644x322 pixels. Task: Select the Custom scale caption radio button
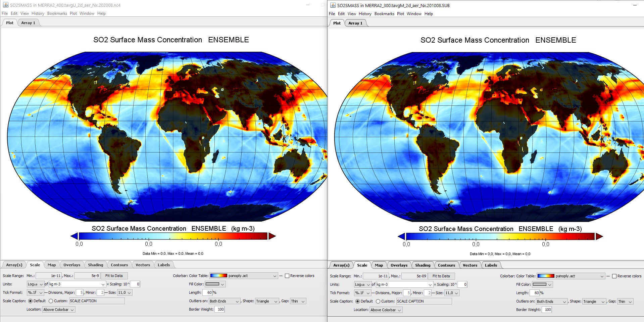pyautogui.click(x=51, y=301)
